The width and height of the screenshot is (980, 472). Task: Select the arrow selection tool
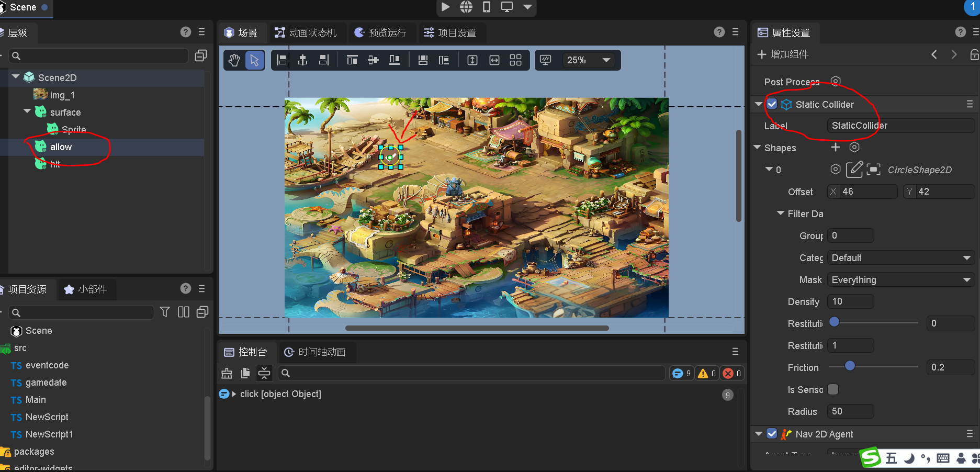pos(254,60)
